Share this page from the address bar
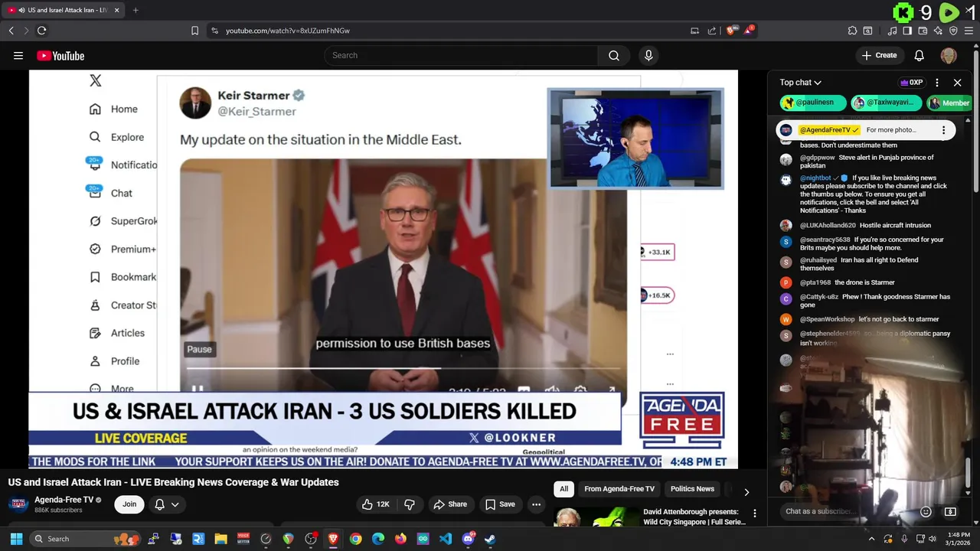The height and width of the screenshot is (551, 980). pos(712,31)
